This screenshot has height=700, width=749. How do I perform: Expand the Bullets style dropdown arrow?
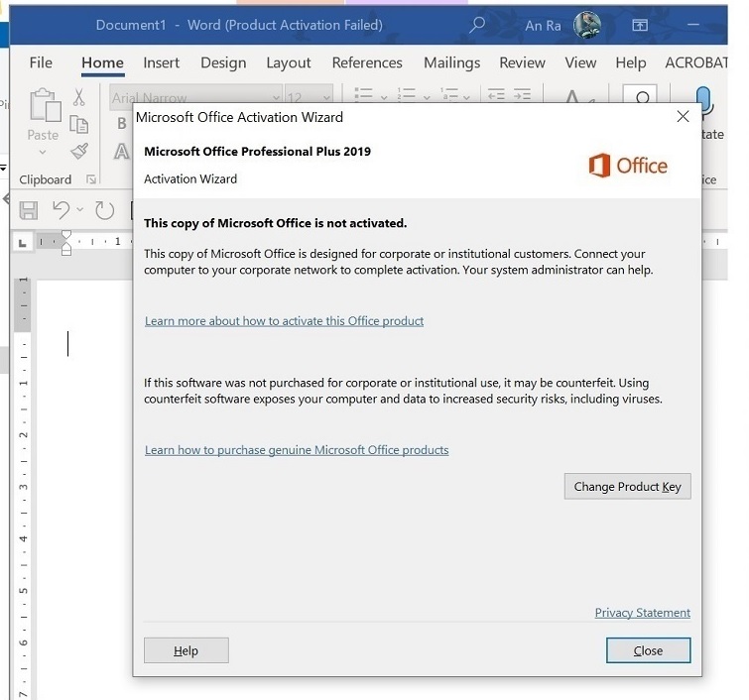[384, 97]
